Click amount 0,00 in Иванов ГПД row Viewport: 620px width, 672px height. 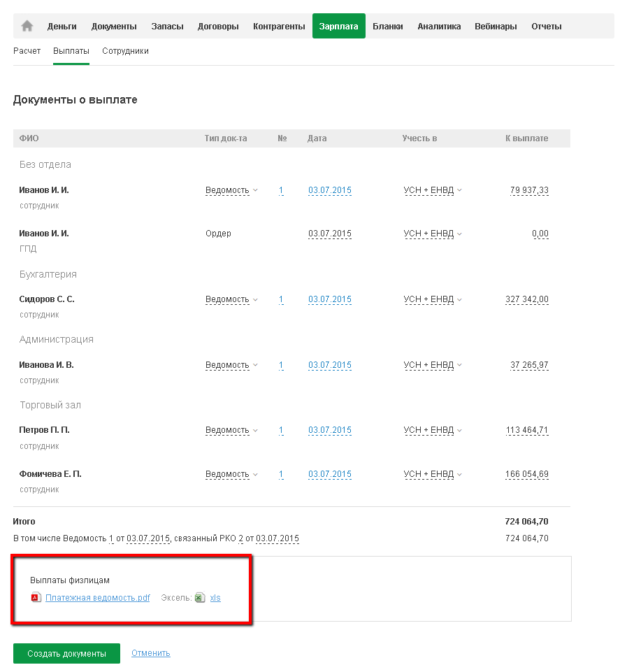(540, 234)
